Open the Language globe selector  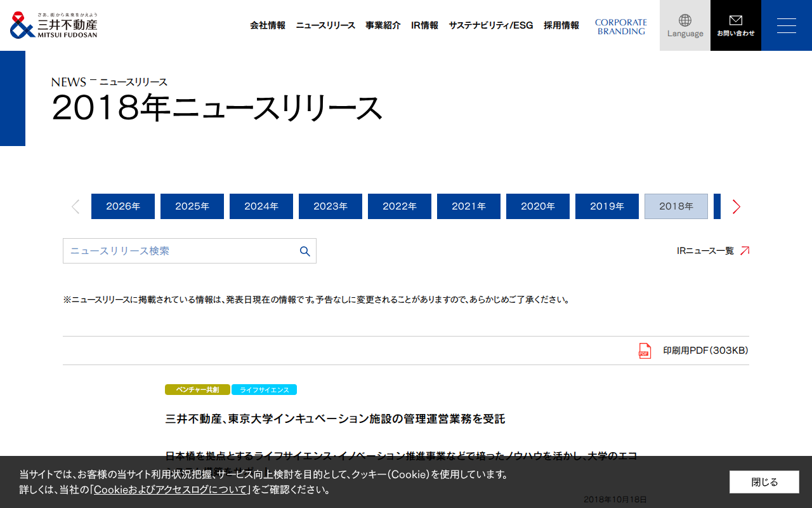(x=685, y=25)
